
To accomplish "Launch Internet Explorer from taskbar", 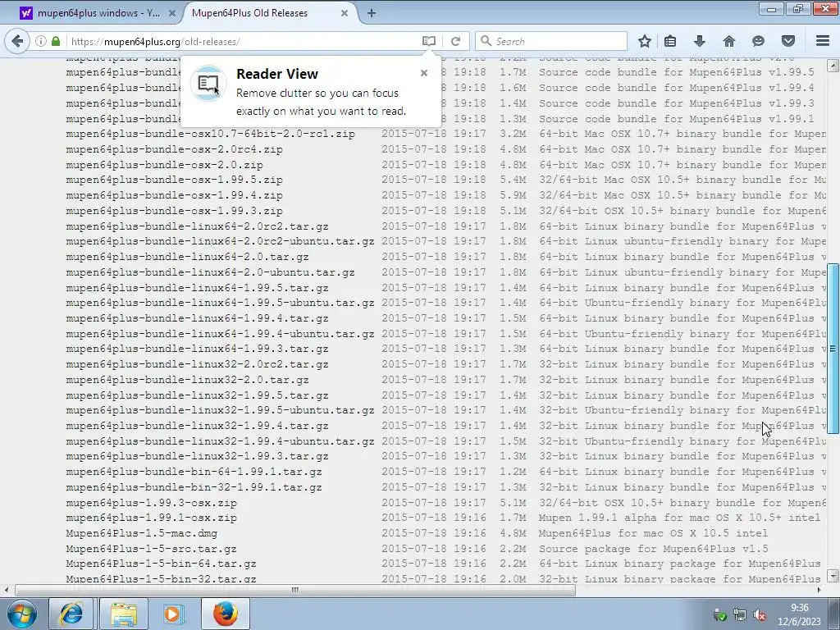I will coord(71,614).
